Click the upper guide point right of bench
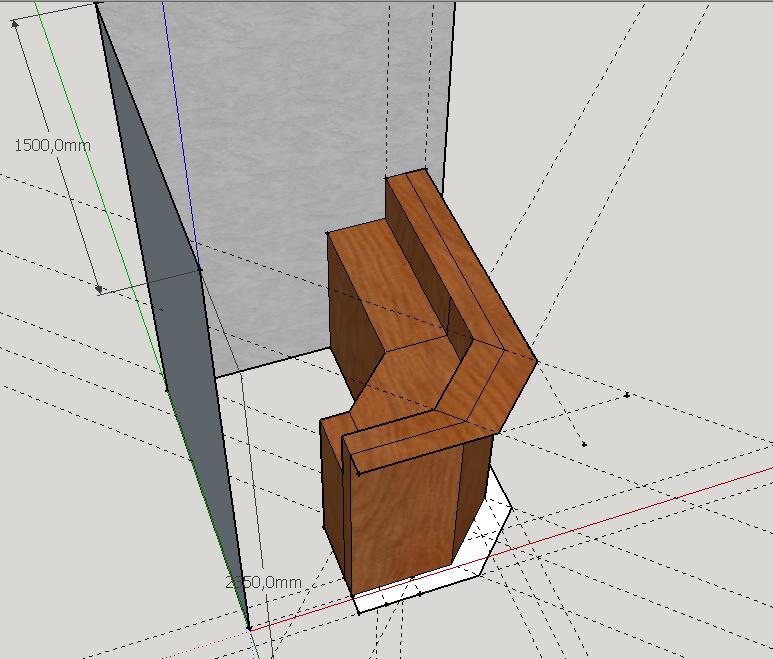Viewport: 773px width, 659px height. (x=627, y=395)
